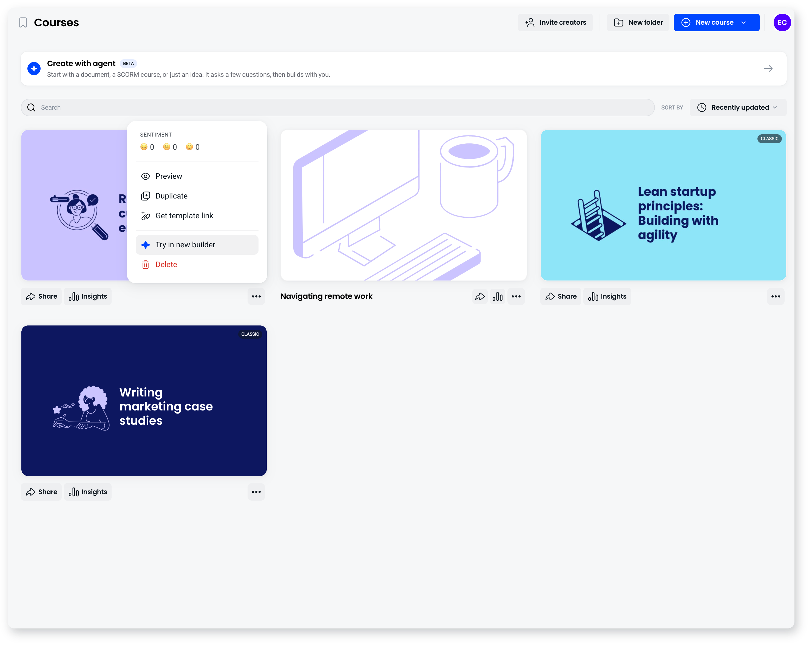Image resolution: width=812 pixels, height=646 pixels.
Task: Click the happy sentiment emoji count
Action: [x=193, y=147]
